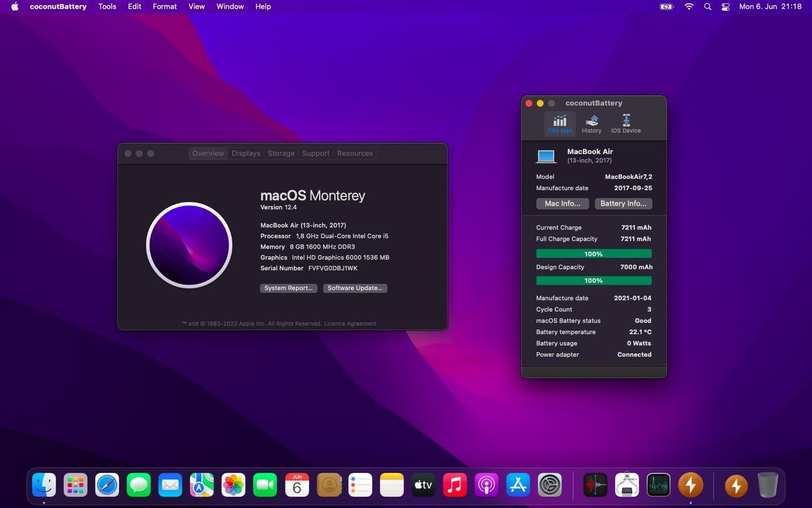Open the Apple menu
The width and height of the screenshot is (812, 508).
pos(14,6)
